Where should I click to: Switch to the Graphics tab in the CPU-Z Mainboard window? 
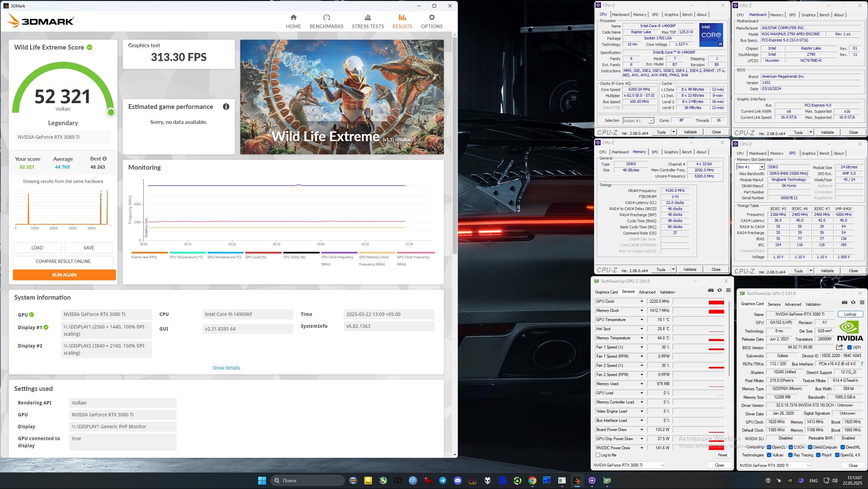pos(808,15)
